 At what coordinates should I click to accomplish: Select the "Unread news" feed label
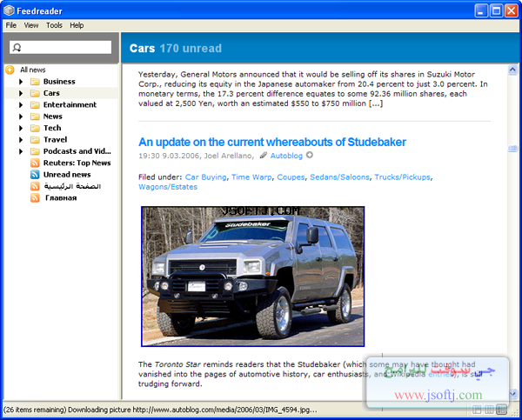[67, 175]
